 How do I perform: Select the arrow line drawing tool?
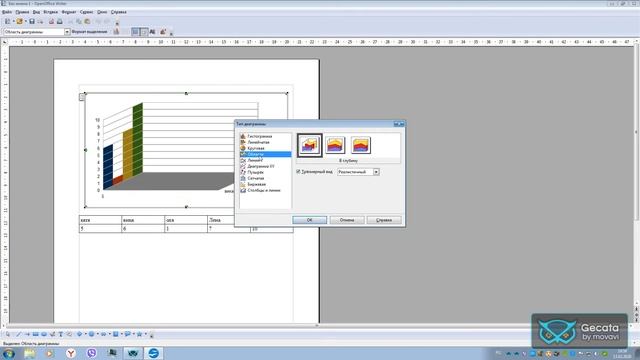[27, 334]
